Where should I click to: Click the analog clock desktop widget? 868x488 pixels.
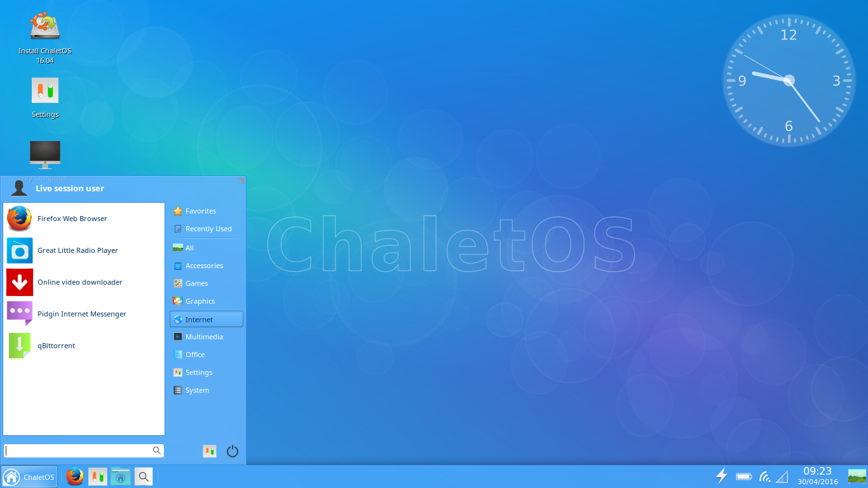tap(789, 81)
